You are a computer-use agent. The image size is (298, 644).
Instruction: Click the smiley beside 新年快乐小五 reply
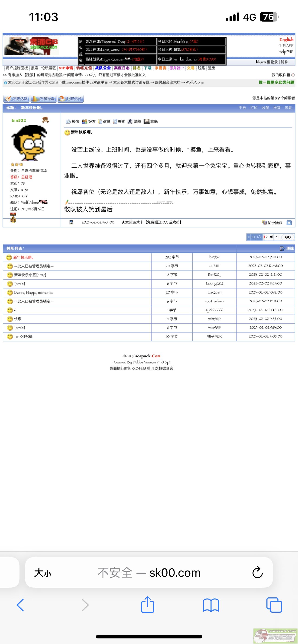pos(10,275)
